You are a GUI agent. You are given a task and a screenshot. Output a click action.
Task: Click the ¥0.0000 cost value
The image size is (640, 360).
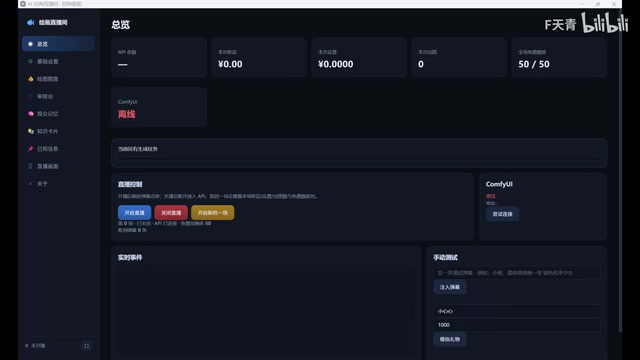[336, 64]
